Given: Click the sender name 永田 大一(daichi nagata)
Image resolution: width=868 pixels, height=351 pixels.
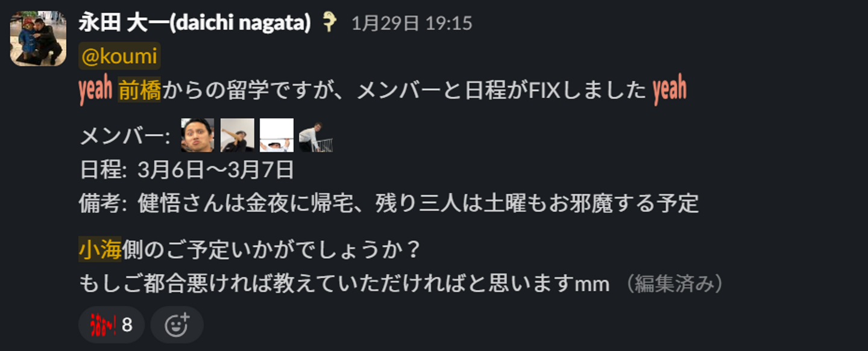Looking at the screenshot, I should pos(195,23).
